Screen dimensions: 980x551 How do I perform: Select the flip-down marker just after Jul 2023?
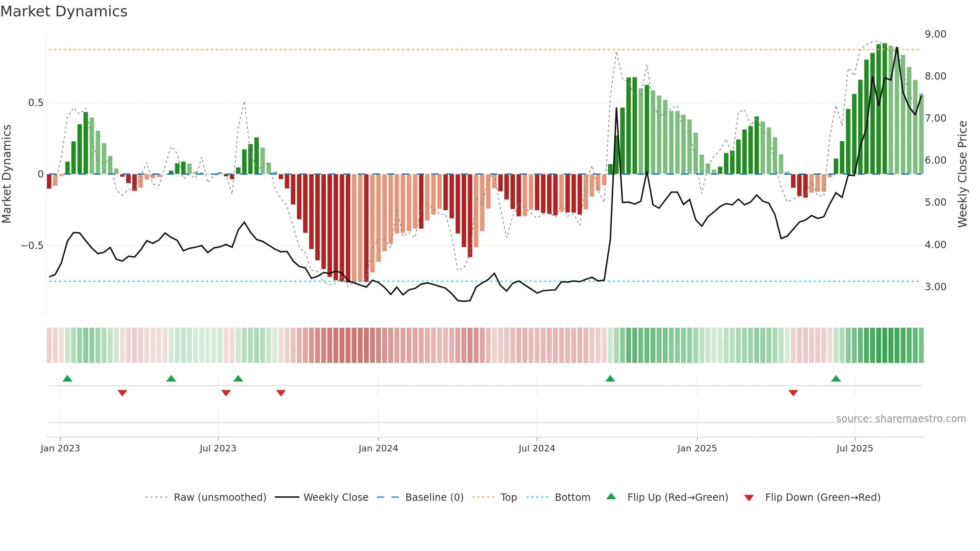pos(226,393)
